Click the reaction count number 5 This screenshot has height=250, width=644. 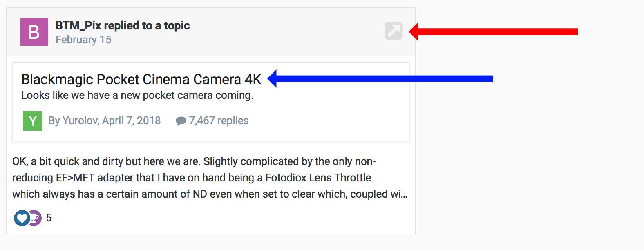click(x=49, y=218)
